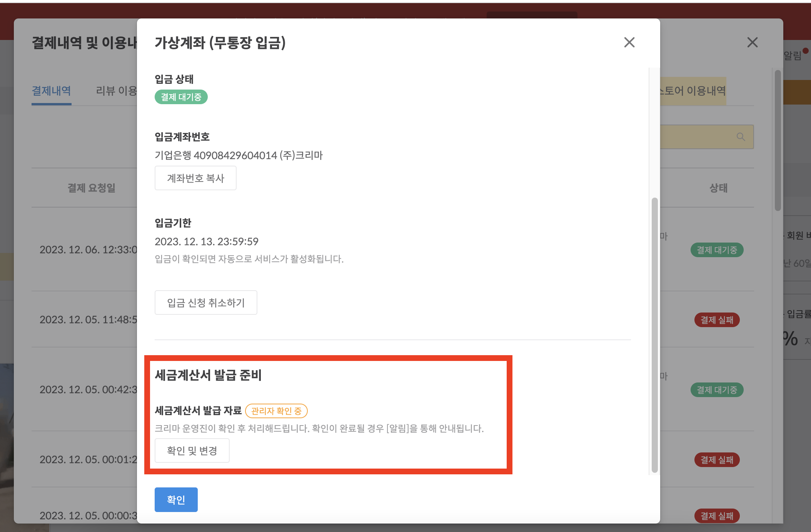This screenshot has height=532, width=811.
Task: Close the virtual account deposit dialog
Action: pyautogui.click(x=629, y=42)
